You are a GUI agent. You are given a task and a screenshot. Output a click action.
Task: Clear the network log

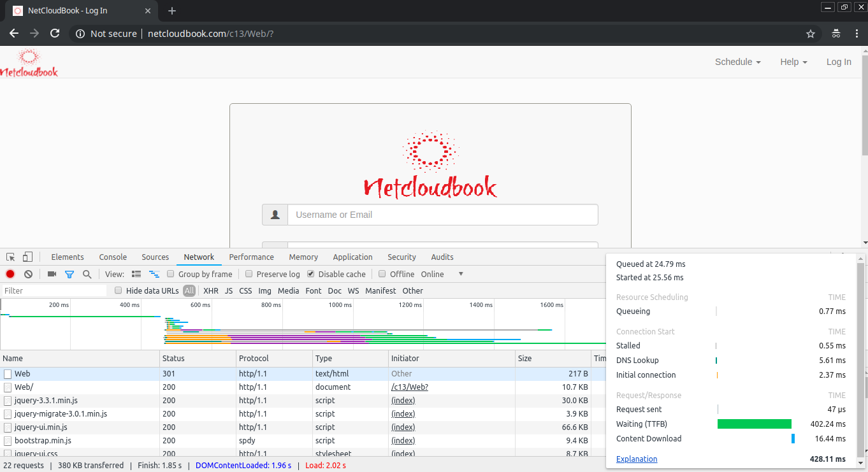point(28,274)
